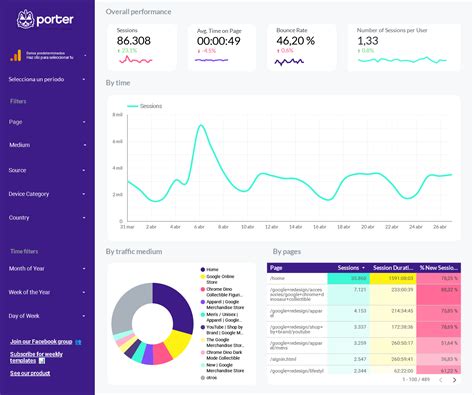The image size is (474, 395).
Task: Select the Sessions per User 1,33 scorecard
Action: [x=404, y=47]
